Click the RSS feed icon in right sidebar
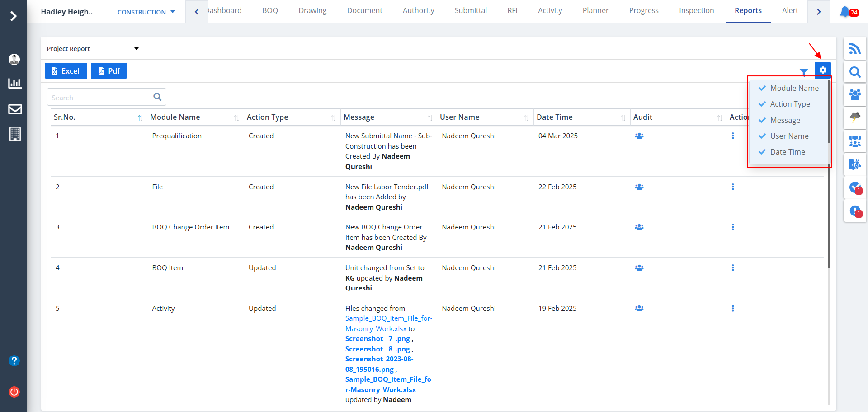 tap(854, 49)
